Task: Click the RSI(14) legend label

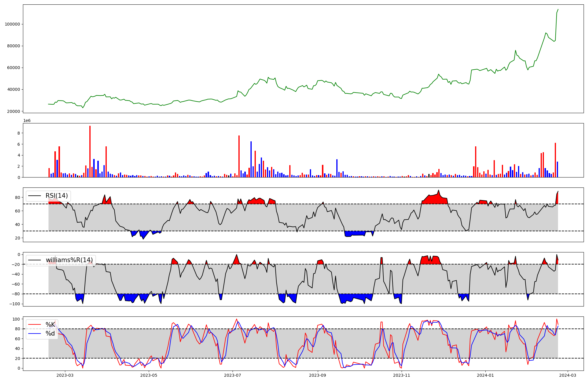Action: point(56,196)
